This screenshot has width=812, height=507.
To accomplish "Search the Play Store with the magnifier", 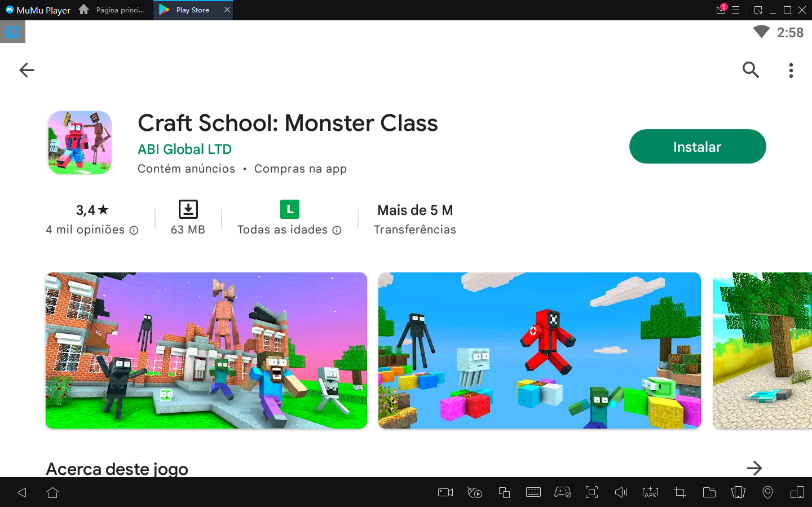I will point(751,70).
